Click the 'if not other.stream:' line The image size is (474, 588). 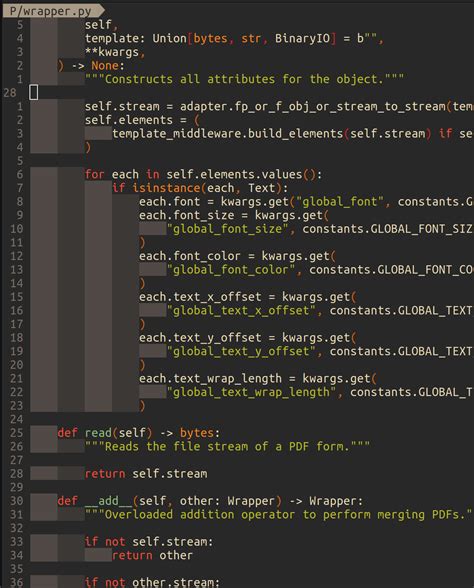pyautogui.click(x=152, y=582)
